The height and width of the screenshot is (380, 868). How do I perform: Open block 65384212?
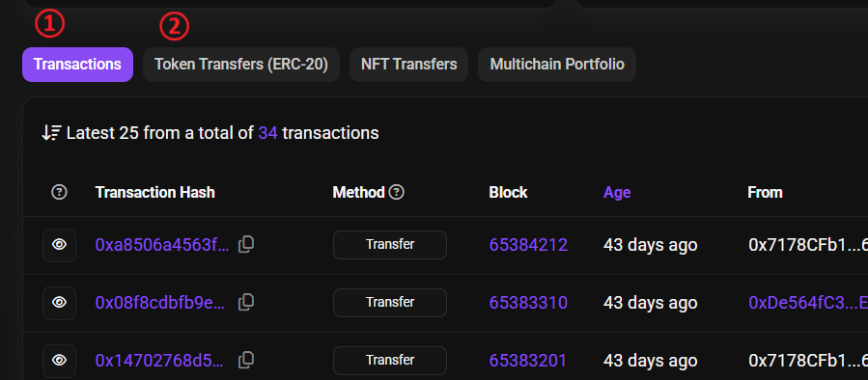pyautogui.click(x=529, y=244)
